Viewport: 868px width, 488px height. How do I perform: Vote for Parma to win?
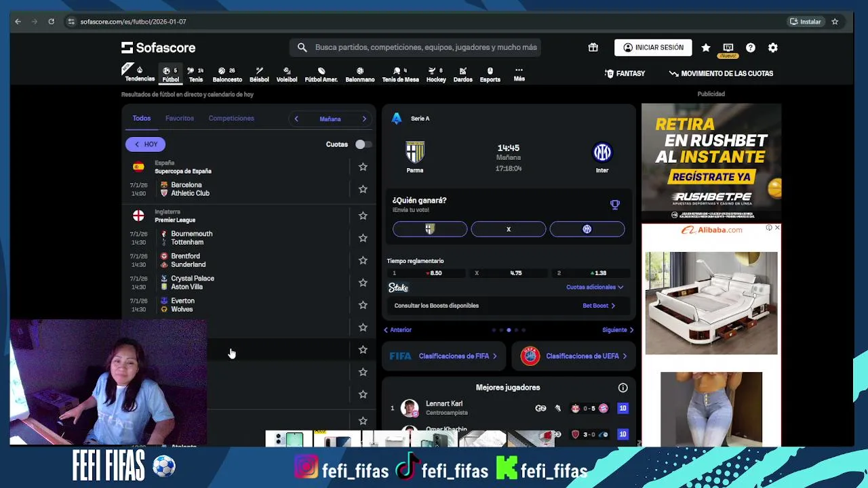430,229
